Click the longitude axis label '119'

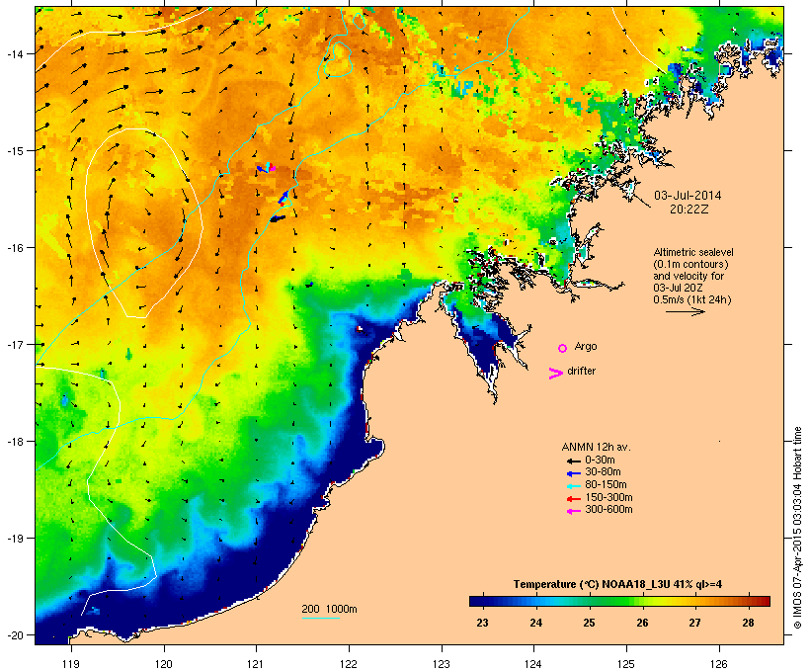pos(71,663)
